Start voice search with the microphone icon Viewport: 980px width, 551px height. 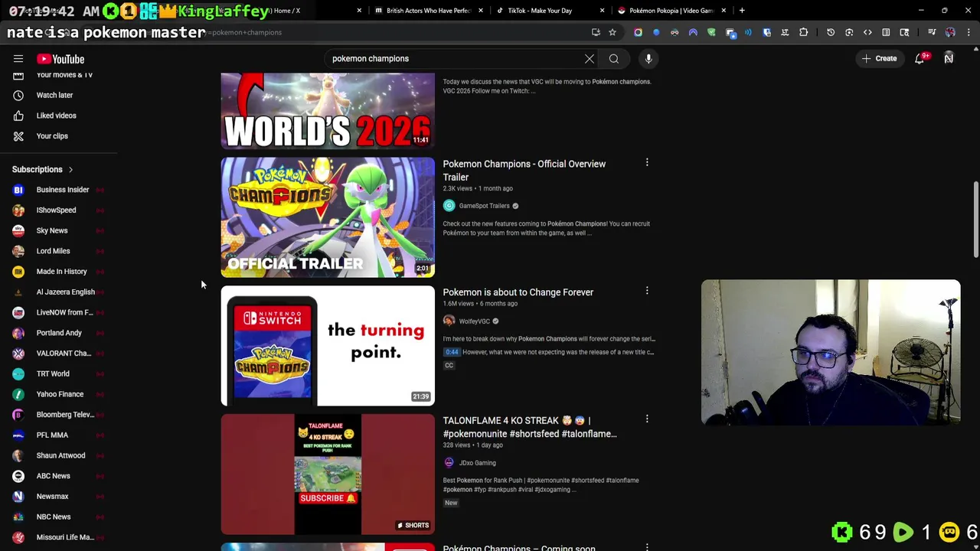tap(648, 58)
